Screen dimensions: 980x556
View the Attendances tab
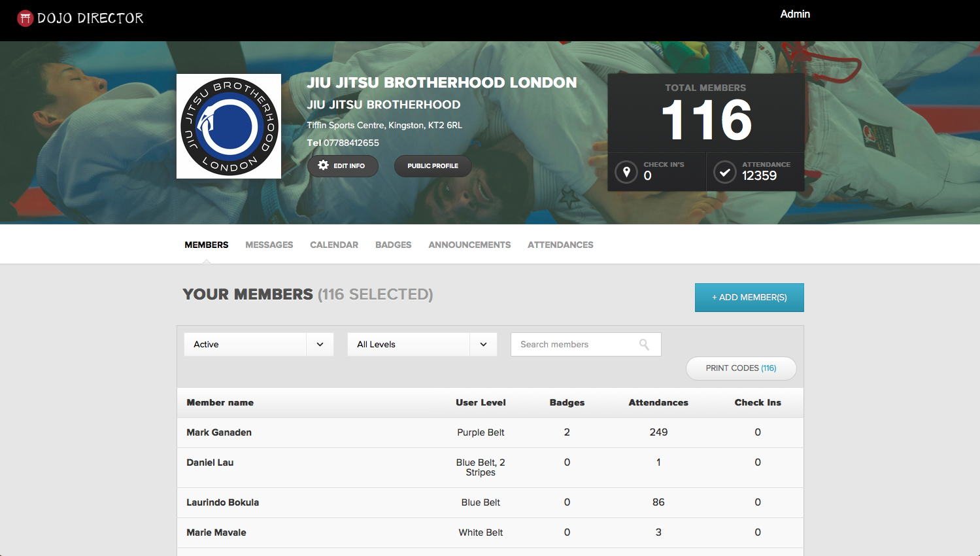tap(560, 245)
